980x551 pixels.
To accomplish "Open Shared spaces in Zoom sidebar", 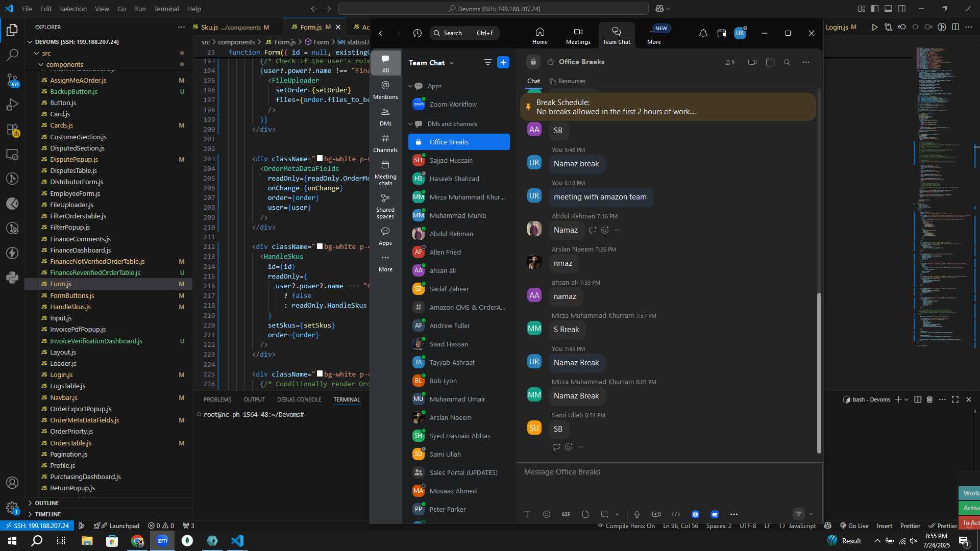I will click(x=385, y=206).
